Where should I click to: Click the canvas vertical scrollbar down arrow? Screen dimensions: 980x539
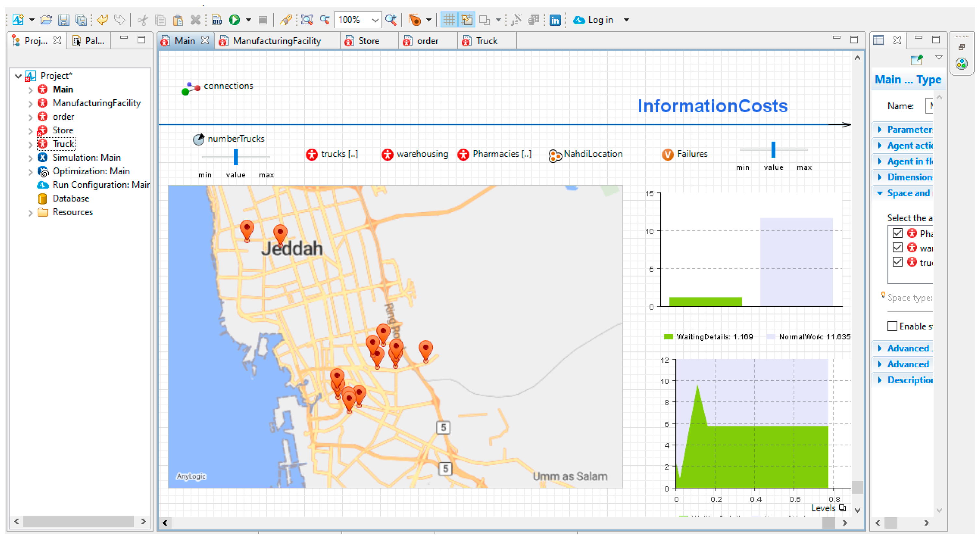(857, 510)
